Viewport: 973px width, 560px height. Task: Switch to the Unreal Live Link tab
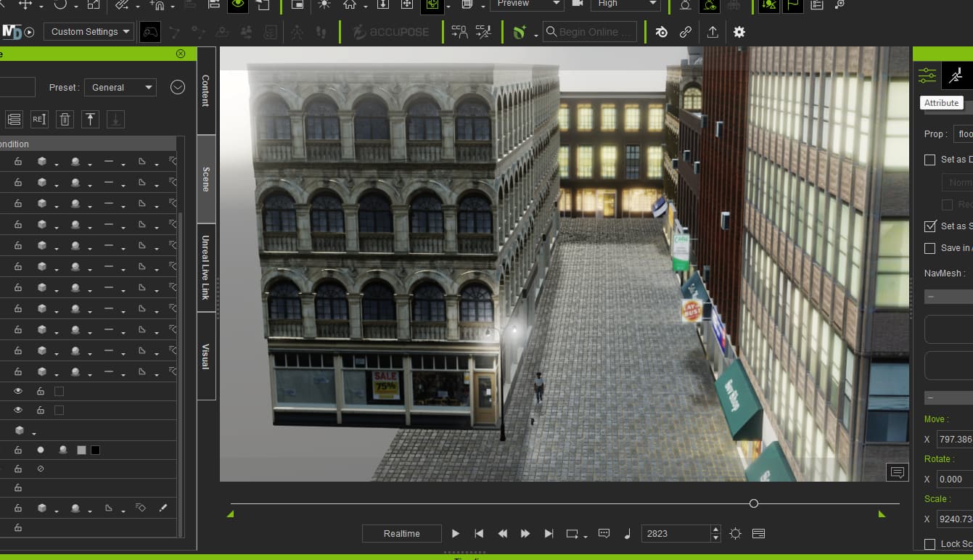click(206, 268)
